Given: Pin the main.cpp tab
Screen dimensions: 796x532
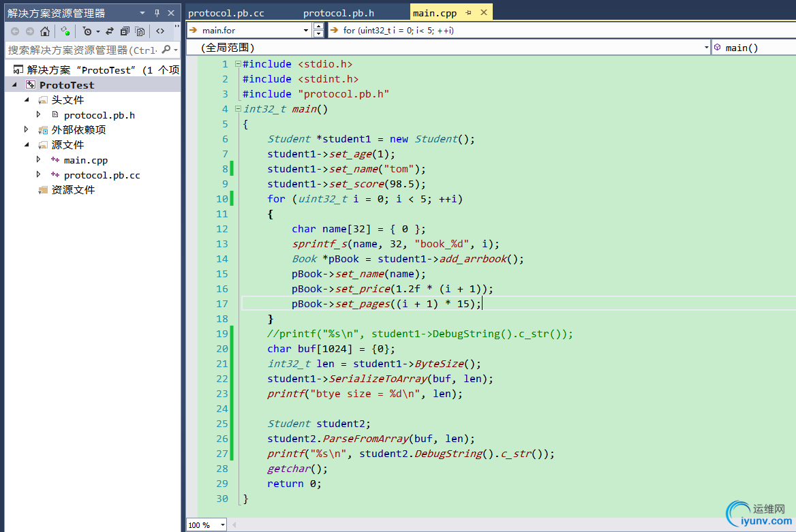Looking at the screenshot, I should point(469,13).
